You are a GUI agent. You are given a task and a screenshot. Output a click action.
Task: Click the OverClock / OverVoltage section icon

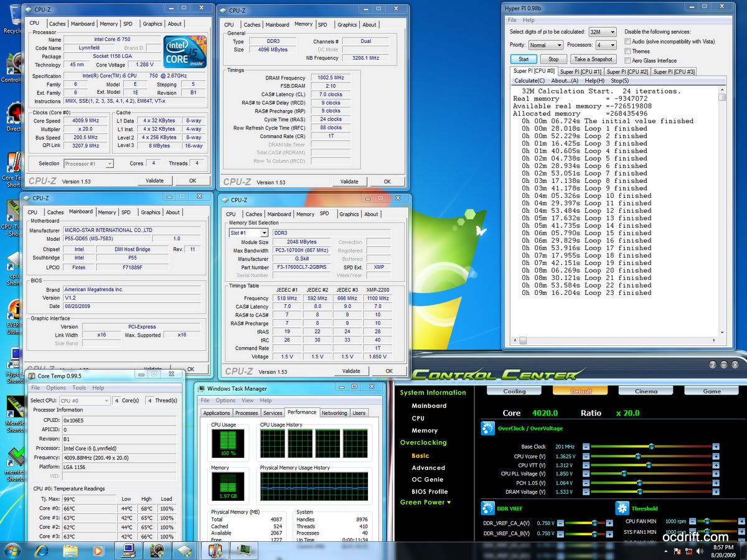click(x=487, y=429)
